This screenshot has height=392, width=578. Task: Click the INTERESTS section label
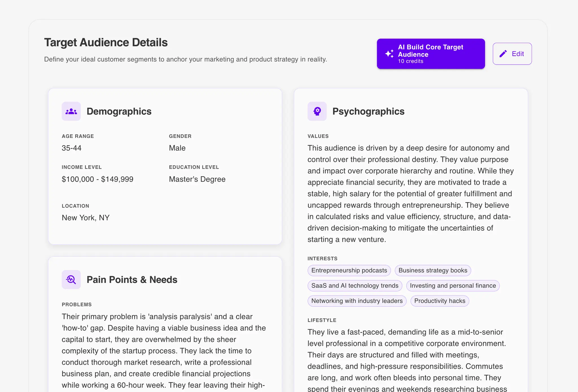(x=322, y=258)
